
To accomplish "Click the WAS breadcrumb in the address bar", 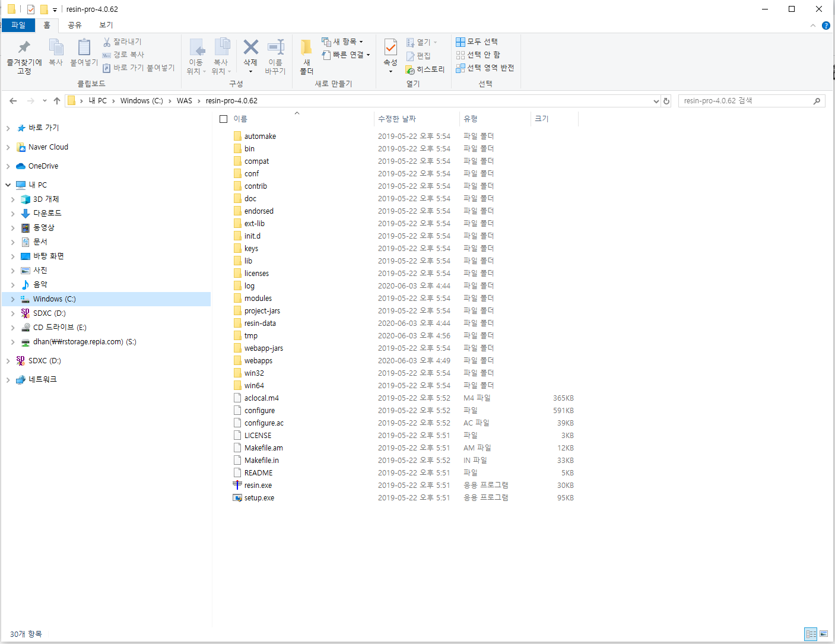I will 184,101.
